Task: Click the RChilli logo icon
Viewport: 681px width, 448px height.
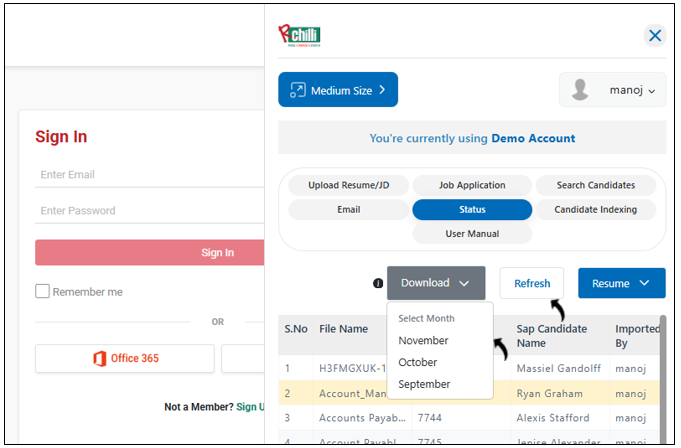Action: tap(299, 36)
